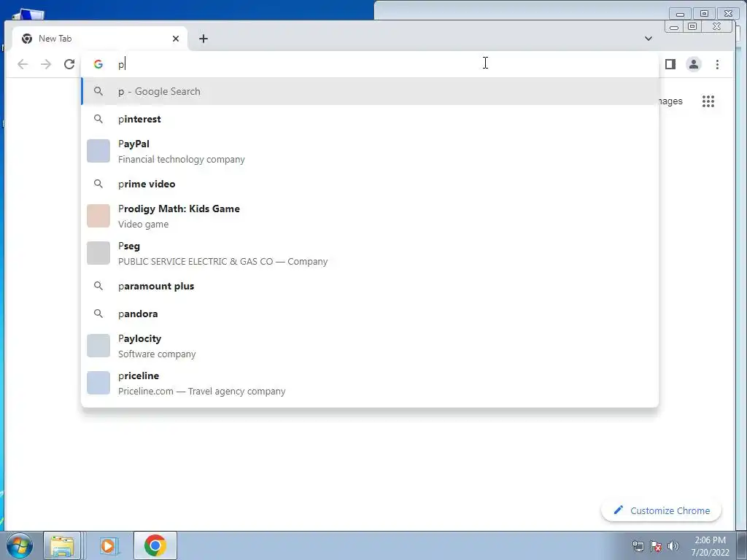The image size is (747, 560).
Task: Open the Google apps grid icon
Action: click(708, 101)
